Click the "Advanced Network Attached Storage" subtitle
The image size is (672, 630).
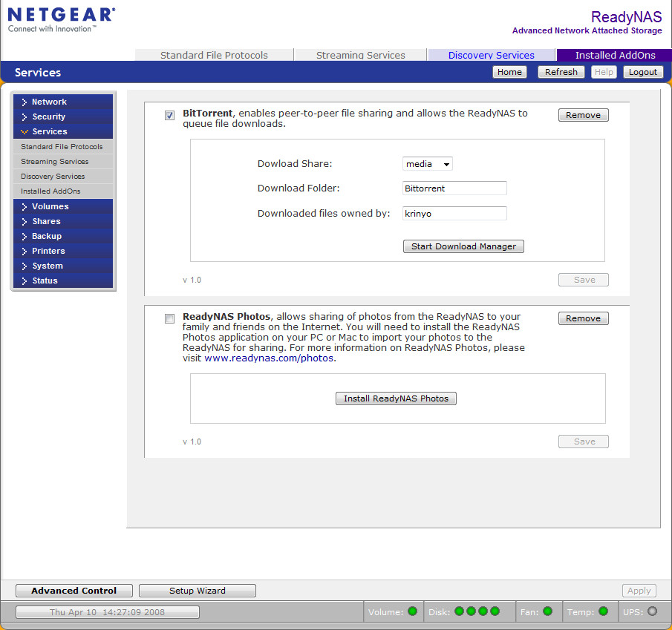click(587, 30)
